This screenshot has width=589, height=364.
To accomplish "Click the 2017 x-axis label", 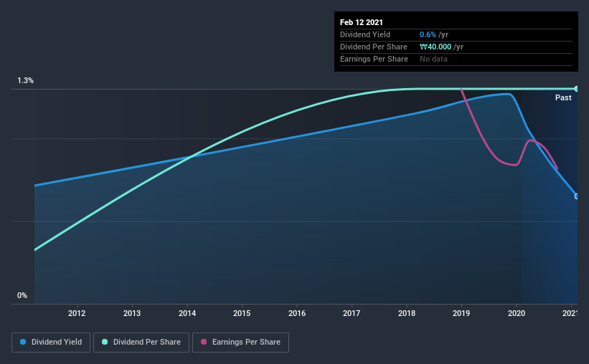I will point(352,313).
